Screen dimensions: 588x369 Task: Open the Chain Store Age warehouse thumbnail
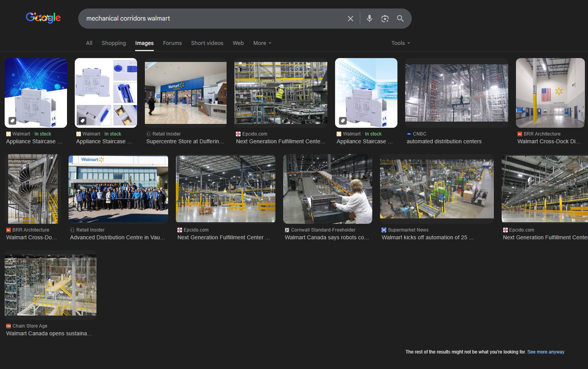point(50,285)
